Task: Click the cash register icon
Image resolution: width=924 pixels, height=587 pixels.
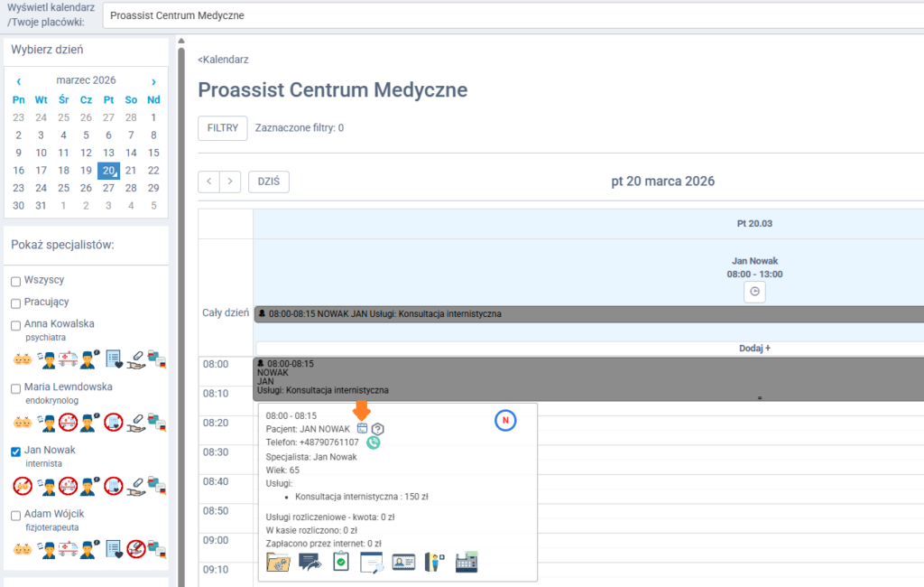Action: click(x=466, y=561)
